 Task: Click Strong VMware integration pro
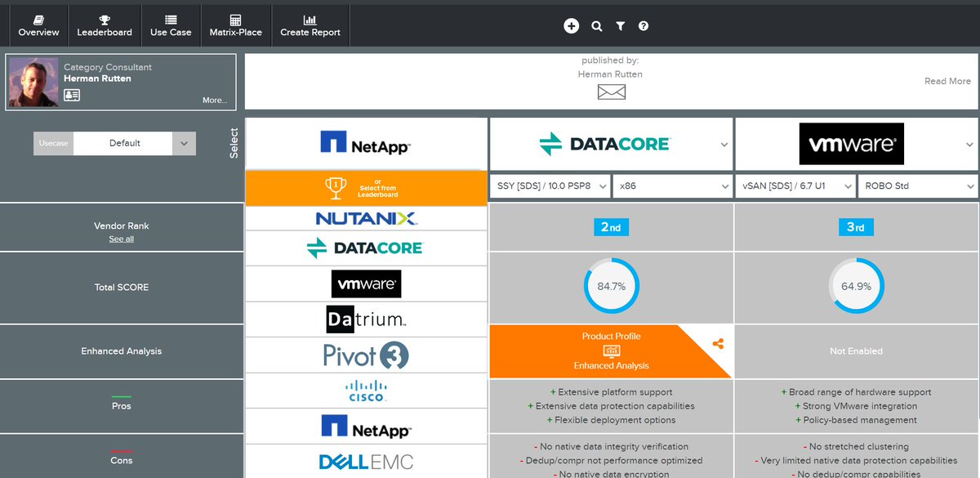(x=856, y=406)
